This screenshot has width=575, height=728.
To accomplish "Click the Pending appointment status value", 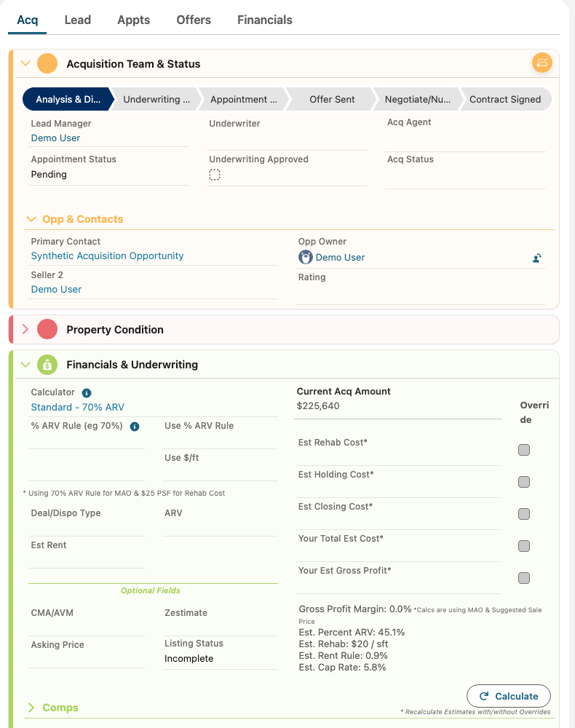I will click(x=49, y=175).
